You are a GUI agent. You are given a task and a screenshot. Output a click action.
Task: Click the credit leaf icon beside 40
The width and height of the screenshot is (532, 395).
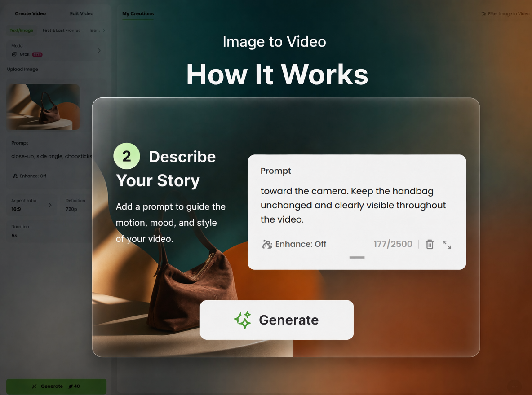71,386
